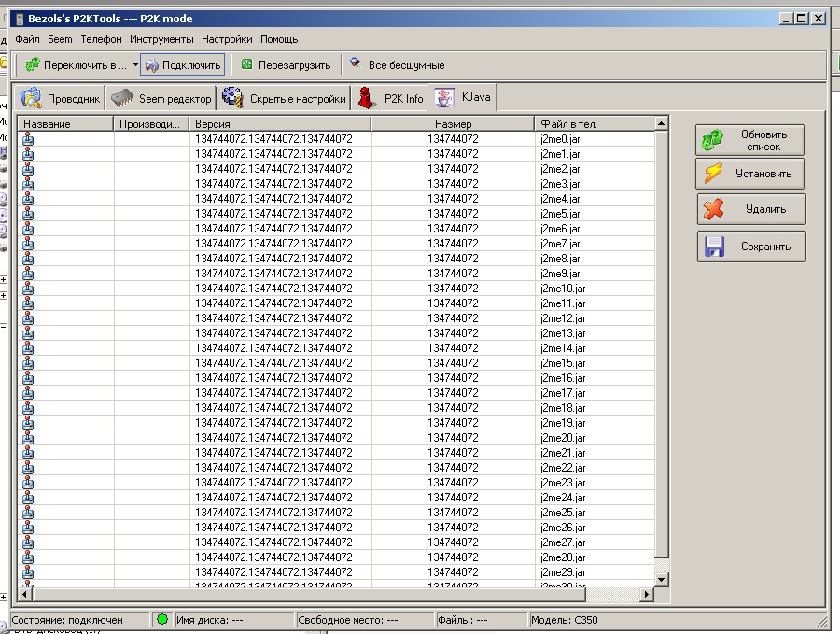Click the red X delete icon
The width and height of the screenshot is (840, 634).
pyautogui.click(x=714, y=209)
